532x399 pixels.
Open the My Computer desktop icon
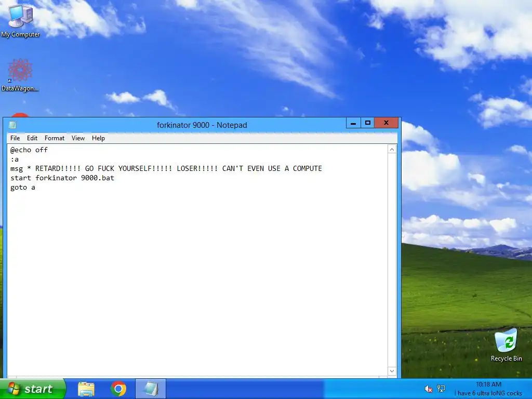pyautogui.click(x=20, y=20)
